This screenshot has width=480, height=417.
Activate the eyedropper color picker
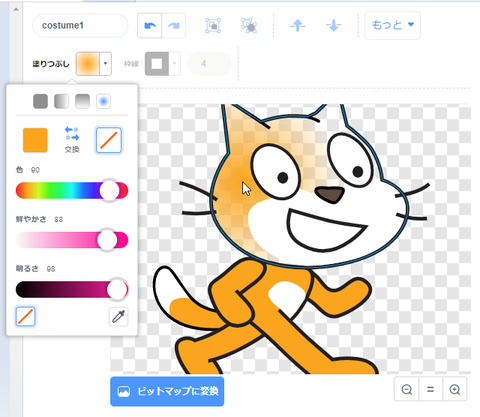click(118, 316)
